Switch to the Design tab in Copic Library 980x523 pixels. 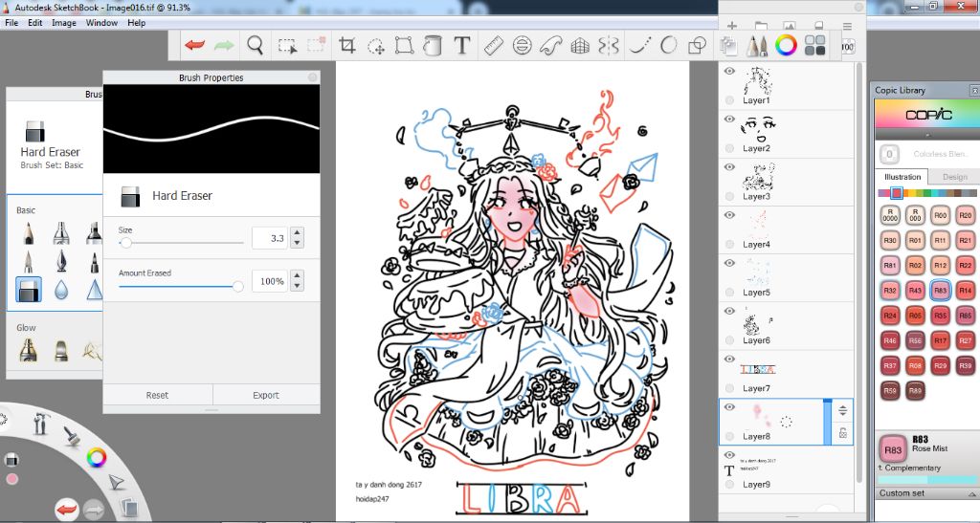[x=954, y=177]
